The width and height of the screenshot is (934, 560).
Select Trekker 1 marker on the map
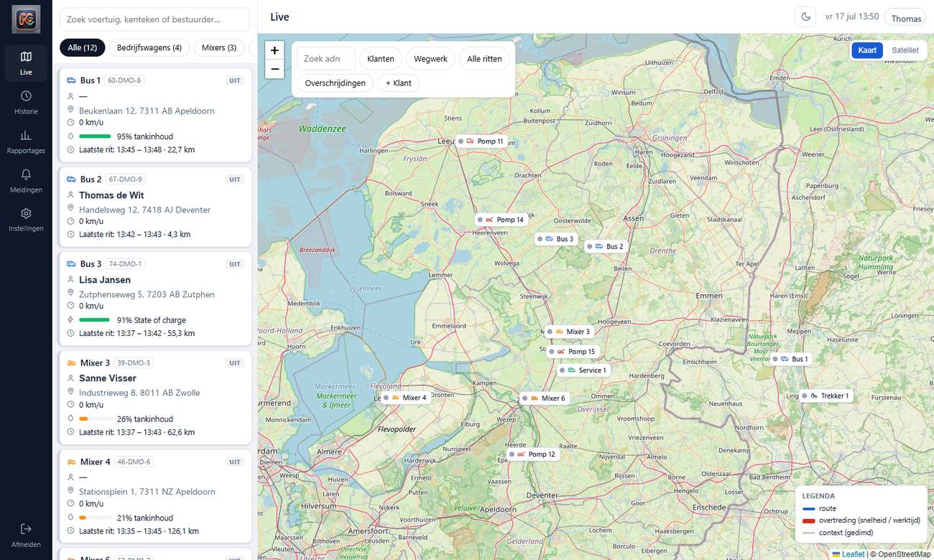point(826,396)
